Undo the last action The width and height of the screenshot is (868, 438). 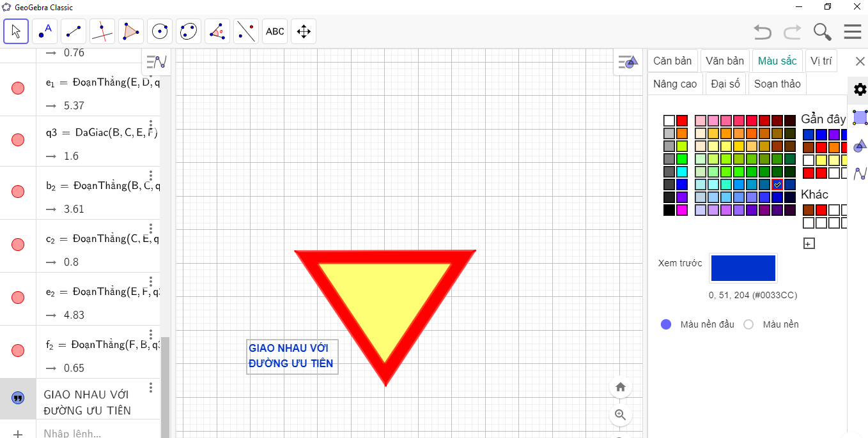coord(762,31)
